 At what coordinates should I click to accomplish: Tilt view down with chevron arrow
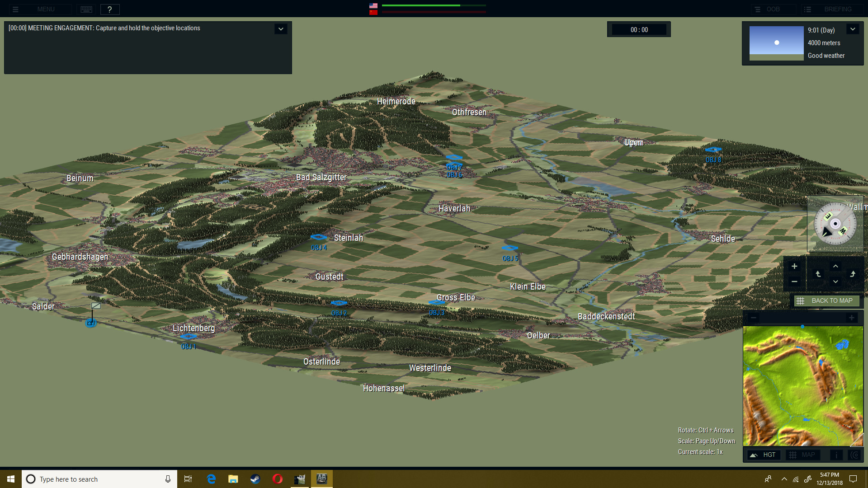tap(835, 282)
